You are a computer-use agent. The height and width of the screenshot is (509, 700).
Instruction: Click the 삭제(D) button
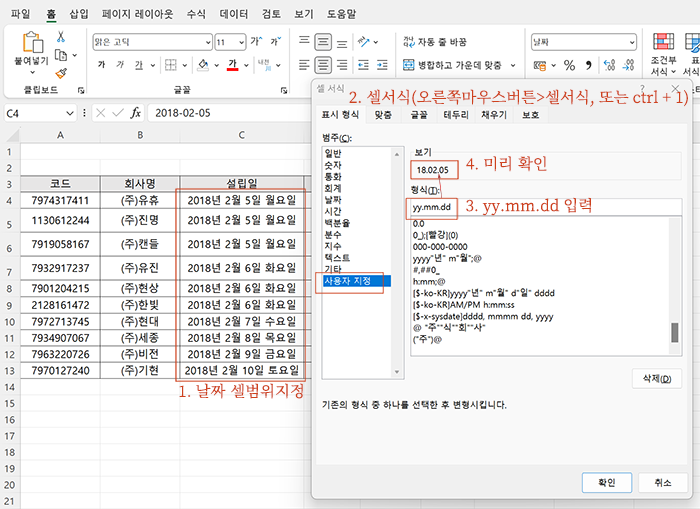pyautogui.click(x=657, y=379)
